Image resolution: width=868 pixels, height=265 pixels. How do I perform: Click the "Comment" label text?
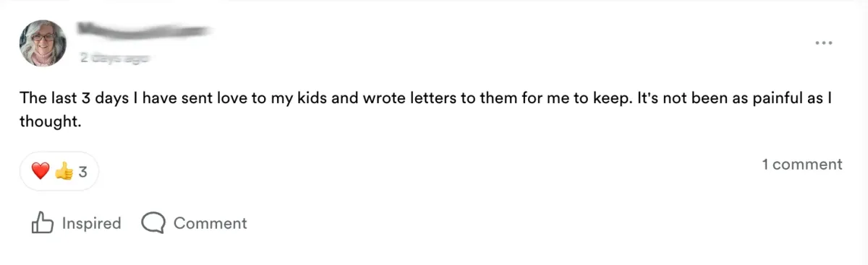click(x=210, y=223)
